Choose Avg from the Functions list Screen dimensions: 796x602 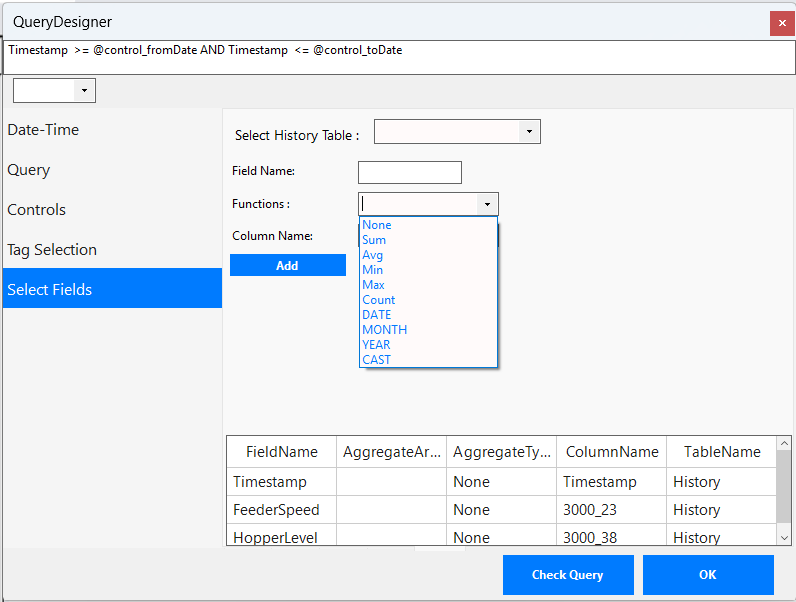pos(373,255)
